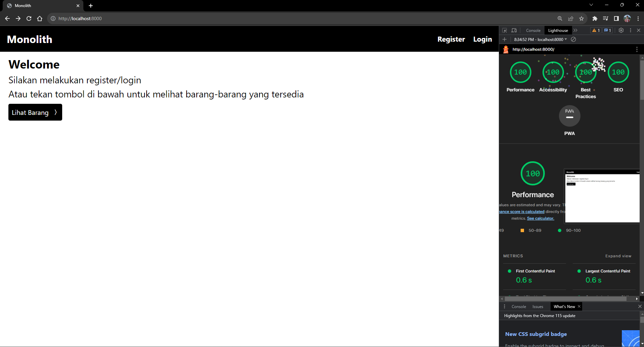Viewport: 644px width, 347px height.
Task: Click the Lighthouse horizontal scrollbar
Action: pyautogui.click(x=566, y=299)
